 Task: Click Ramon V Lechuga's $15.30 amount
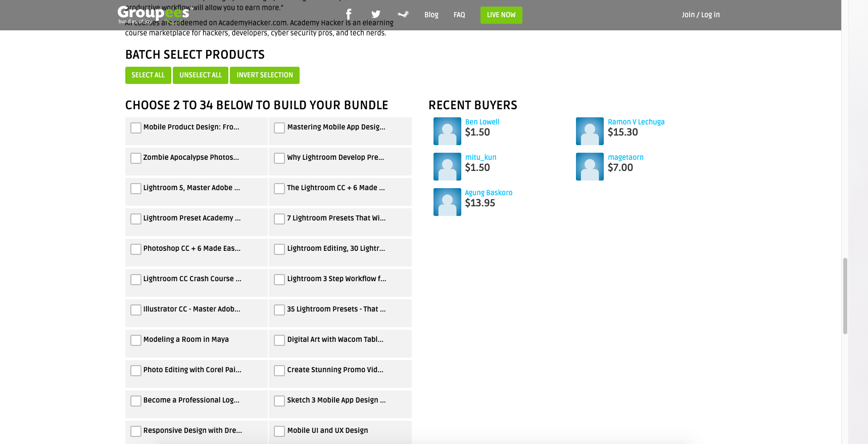pyautogui.click(x=623, y=132)
